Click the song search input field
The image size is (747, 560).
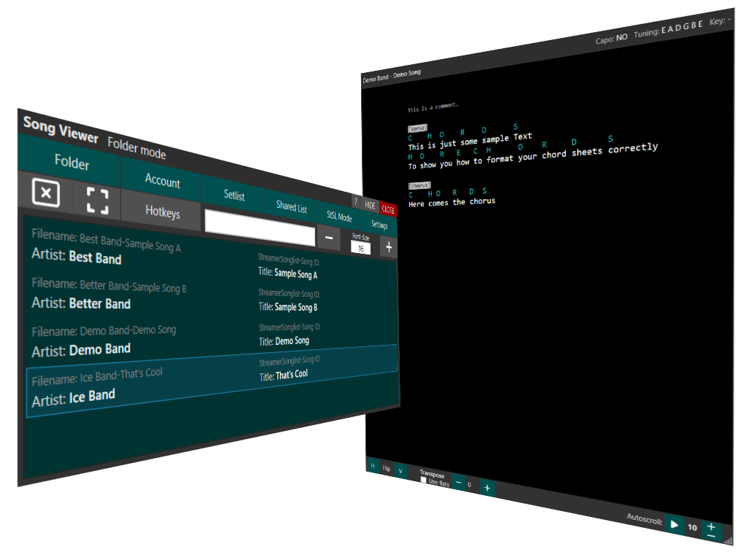[x=260, y=227]
